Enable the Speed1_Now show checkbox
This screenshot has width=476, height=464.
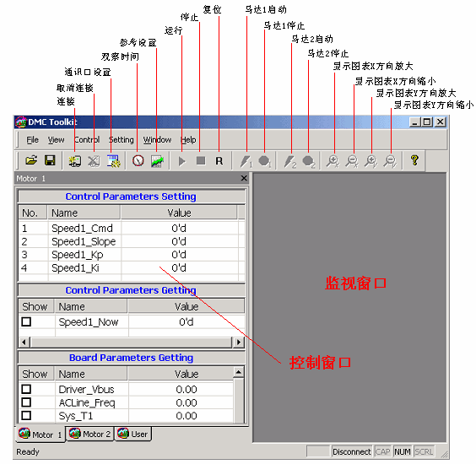[x=26, y=321]
